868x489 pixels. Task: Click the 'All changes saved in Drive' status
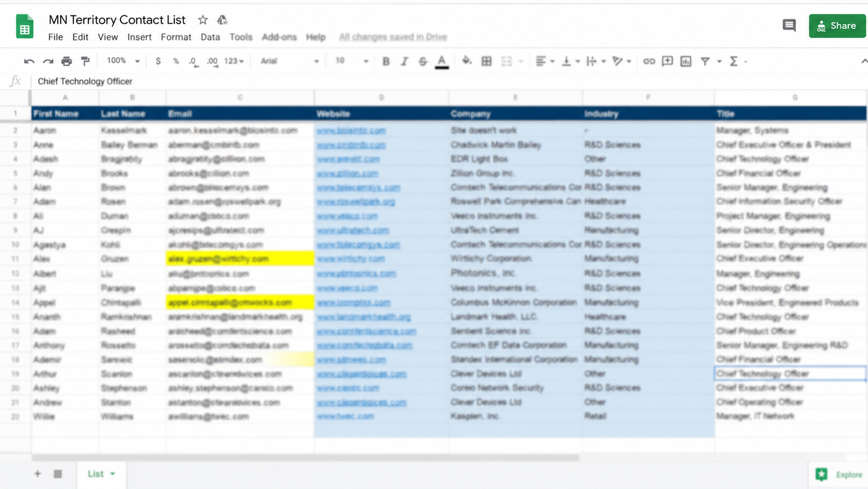click(x=393, y=37)
